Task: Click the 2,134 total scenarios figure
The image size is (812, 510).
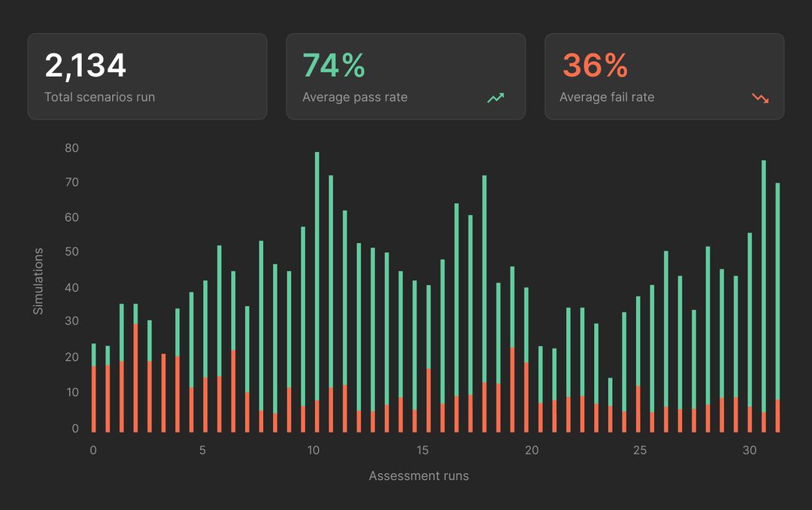Action: [86, 66]
